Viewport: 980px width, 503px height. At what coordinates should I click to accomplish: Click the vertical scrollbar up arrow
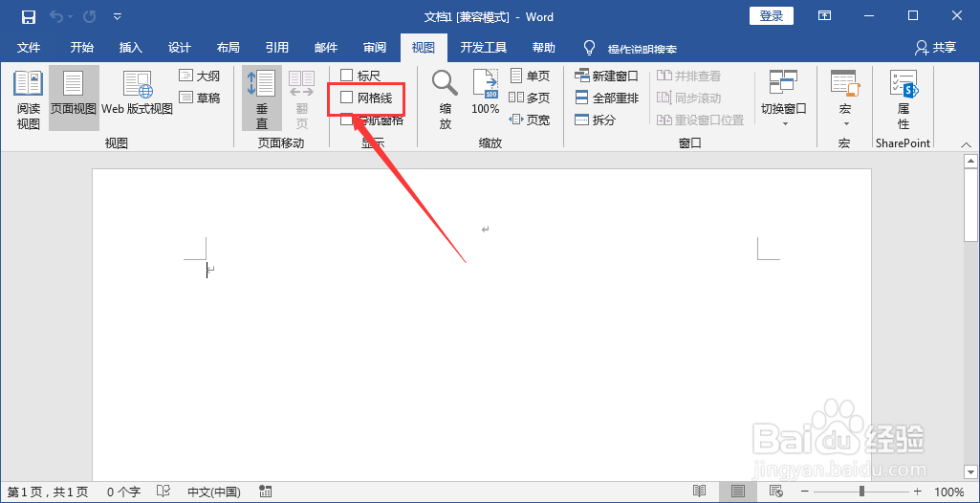pyautogui.click(x=970, y=162)
